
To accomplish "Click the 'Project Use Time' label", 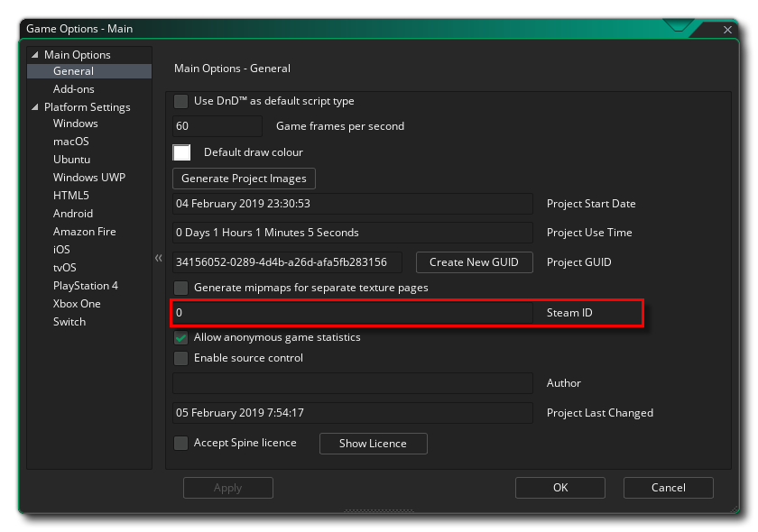I will pos(589,233).
